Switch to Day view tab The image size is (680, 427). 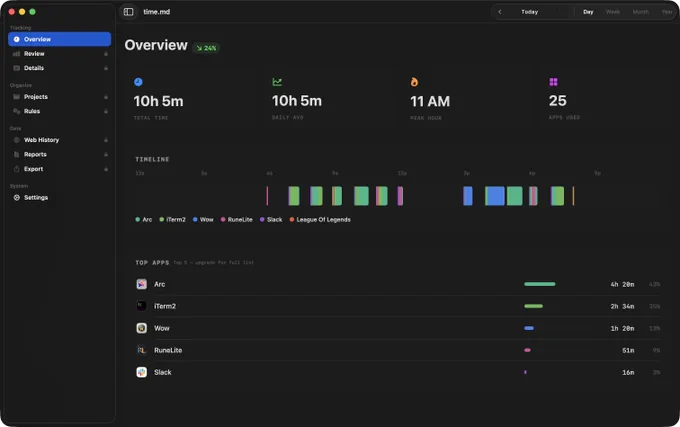588,12
